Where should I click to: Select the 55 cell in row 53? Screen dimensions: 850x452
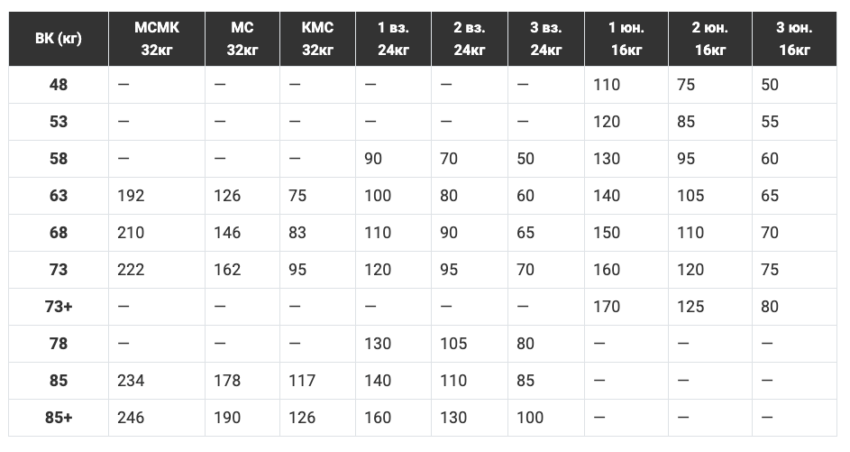[770, 122]
